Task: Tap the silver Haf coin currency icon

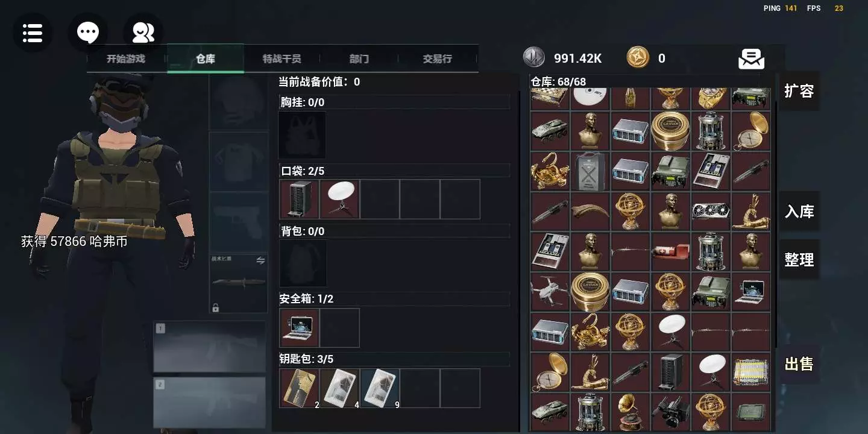Action: 533,58
